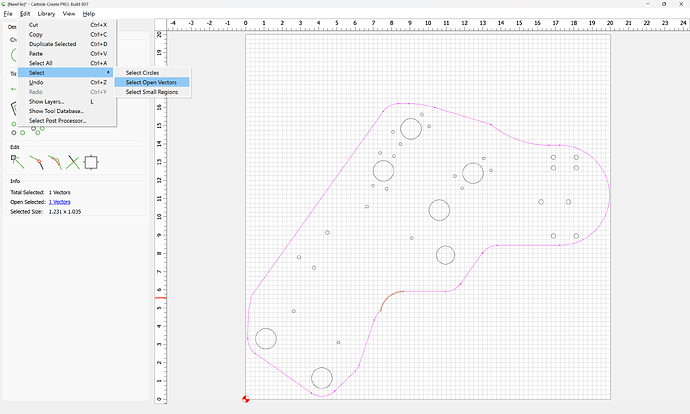Open Show Layers...
This screenshot has height=414, width=690.
(67, 102)
